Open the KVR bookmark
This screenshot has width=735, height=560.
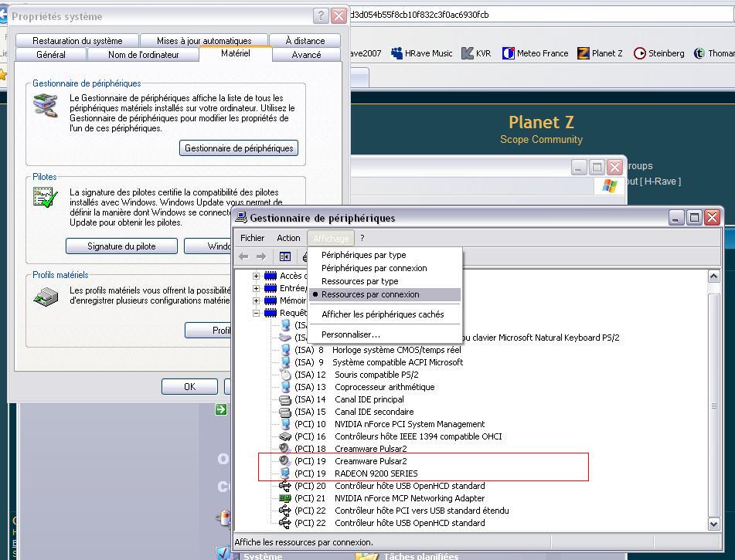click(476, 53)
